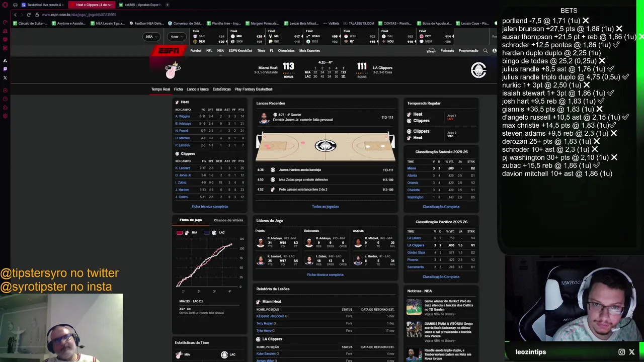Open LA Lakers standings link
Screen dimensions: 644x362
tap(414, 238)
